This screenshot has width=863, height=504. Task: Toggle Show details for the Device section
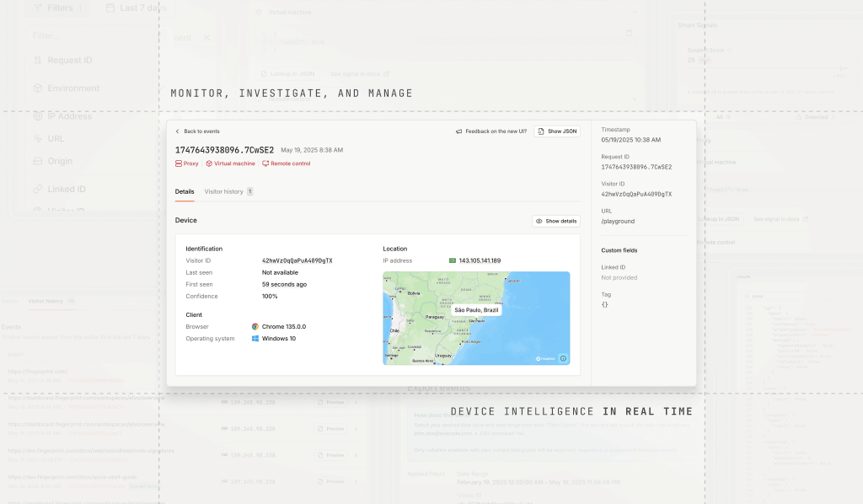(557, 221)
